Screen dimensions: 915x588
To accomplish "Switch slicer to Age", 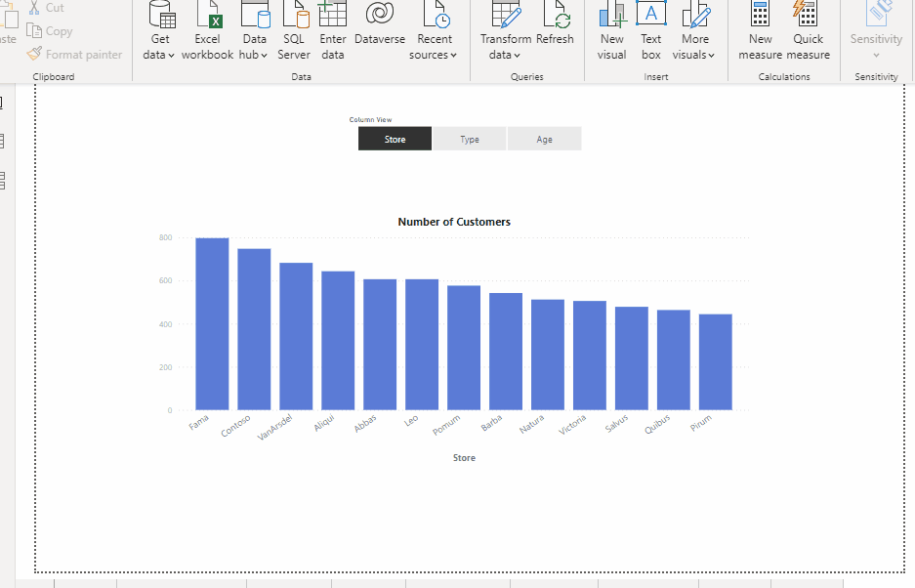I will pos(544,138).
